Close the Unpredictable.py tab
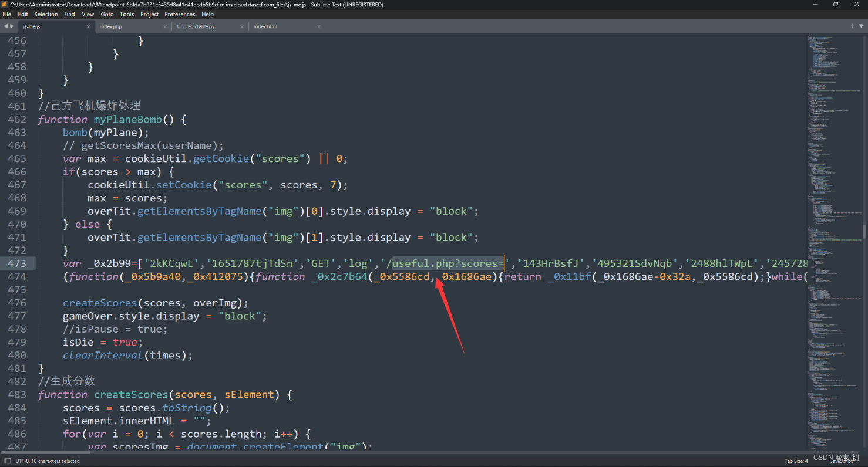 [x=242, y=26]
